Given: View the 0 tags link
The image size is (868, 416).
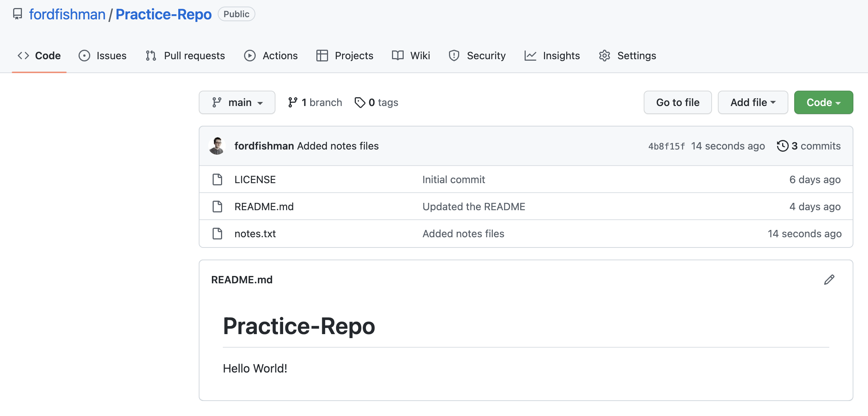Looking at the screenshot, I should [376, 102].
